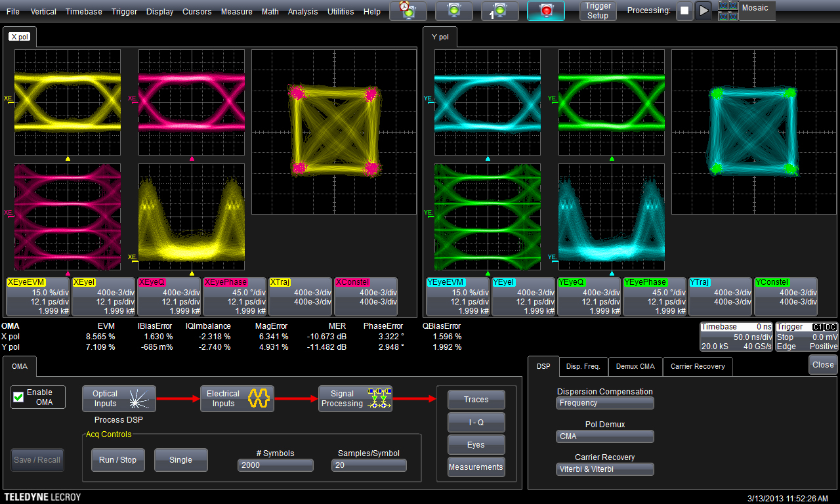This screenshot has height=504, width=840.
Task: Open the Timebase descriptor box
Action: 736,337
